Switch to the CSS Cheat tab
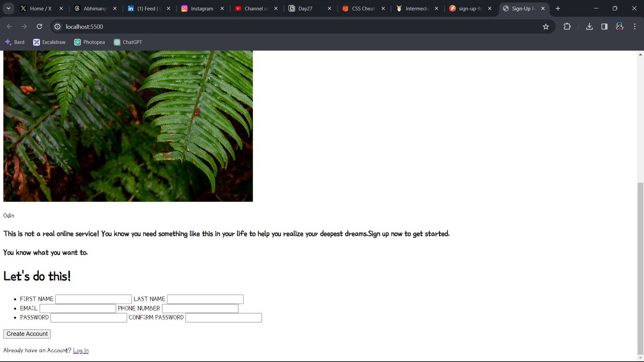Image resolution: width=644 pixels, height=362 pixels. tap(364, 9)
